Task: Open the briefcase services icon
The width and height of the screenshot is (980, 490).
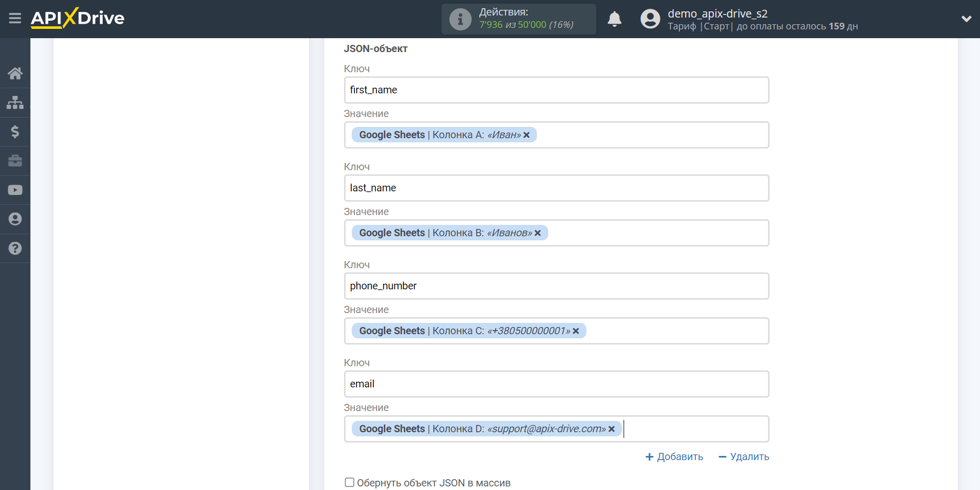Action: pos(15,161)
